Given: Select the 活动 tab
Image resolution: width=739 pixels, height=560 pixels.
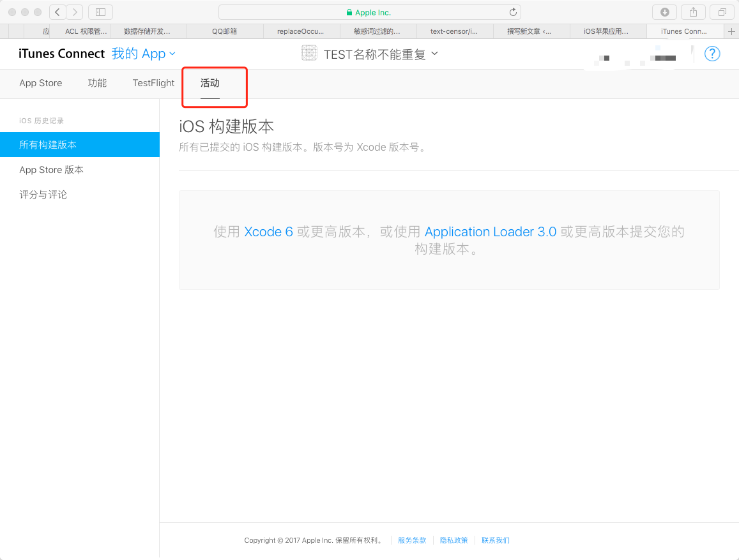Looking at the screenshot, I should (210, 84).
